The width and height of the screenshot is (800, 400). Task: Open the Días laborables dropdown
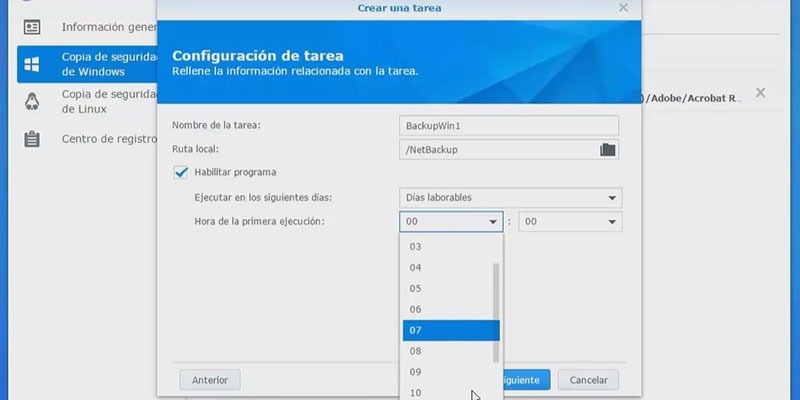[510, 197]
